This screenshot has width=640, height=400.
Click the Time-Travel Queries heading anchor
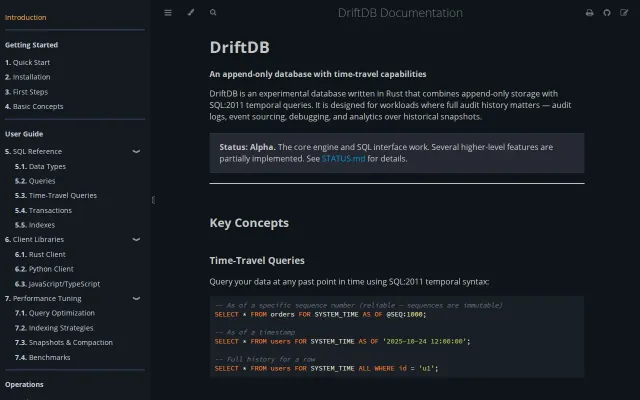click(x=257, y=260)
